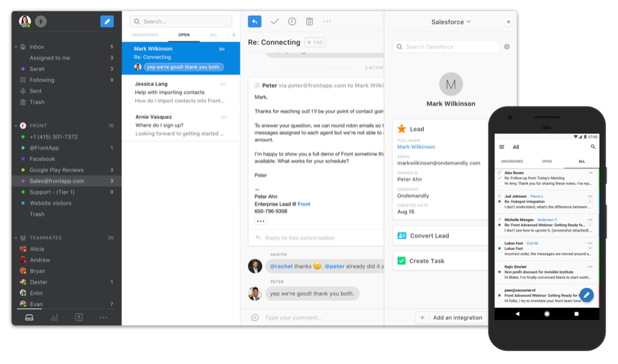Image resolution: width=618 pixels, height=364 pixels.
Task: Click the + TAG button
Action: pyautogui.click(x=315, y=43)
